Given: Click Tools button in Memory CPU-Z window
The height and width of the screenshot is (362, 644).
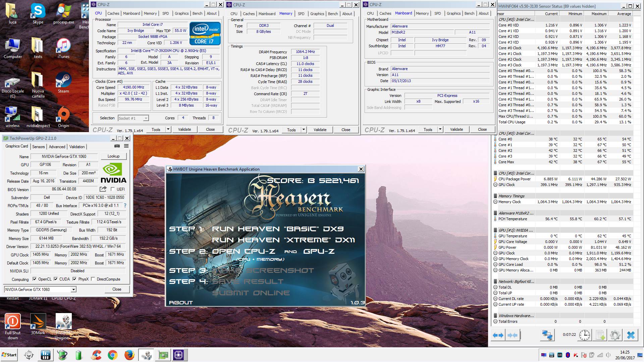Looking at the screenshot, I should coord(291,130).
